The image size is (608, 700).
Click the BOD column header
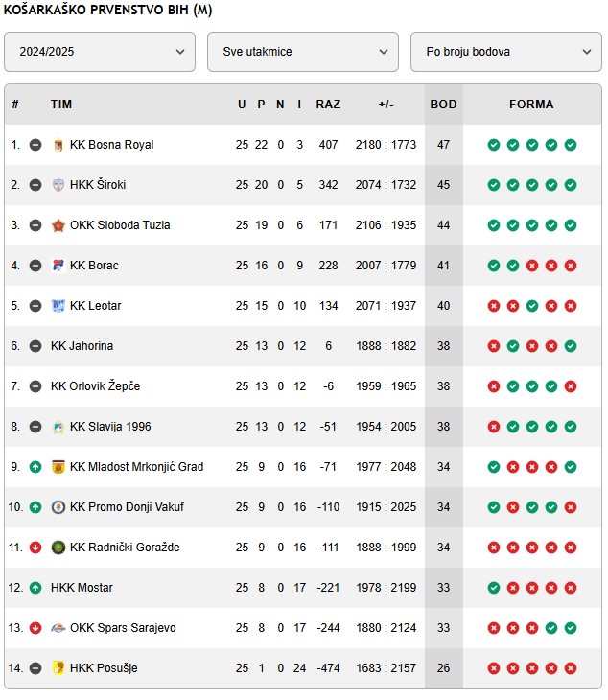[x=443, y=105]
